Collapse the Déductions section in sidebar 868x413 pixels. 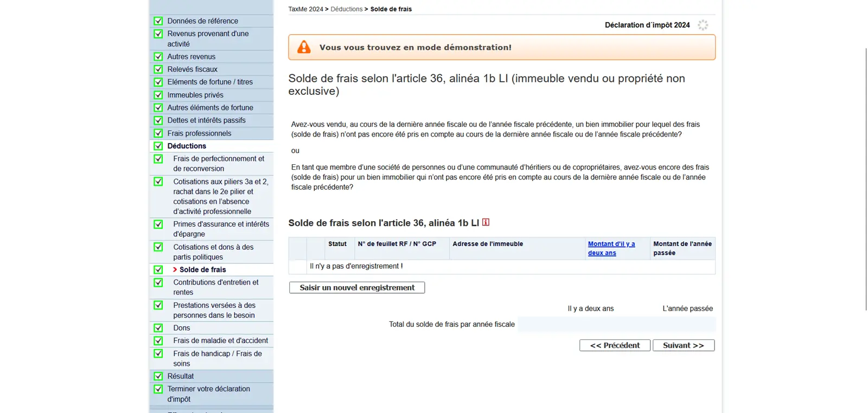pos(187,146)
